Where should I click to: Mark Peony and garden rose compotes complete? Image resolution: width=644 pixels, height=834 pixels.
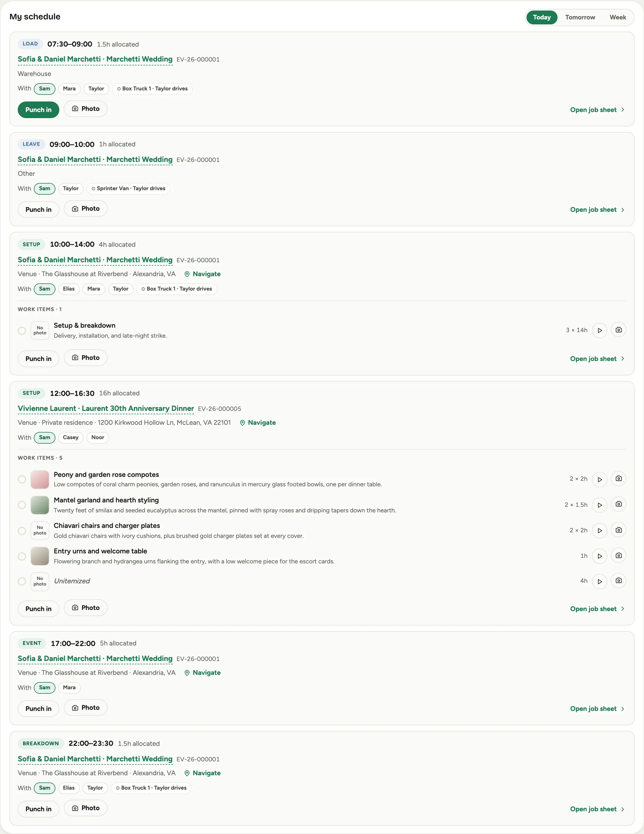point(22,479)
